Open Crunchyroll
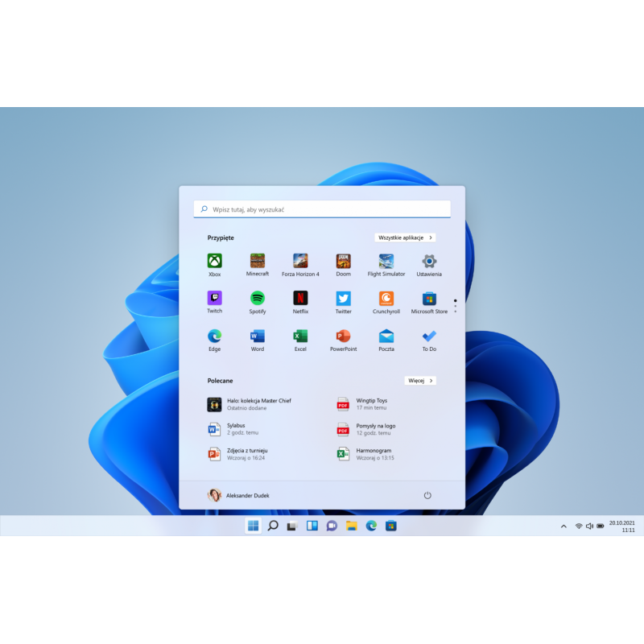Viewport: 644px width, 644px height. tap(386, 303)
